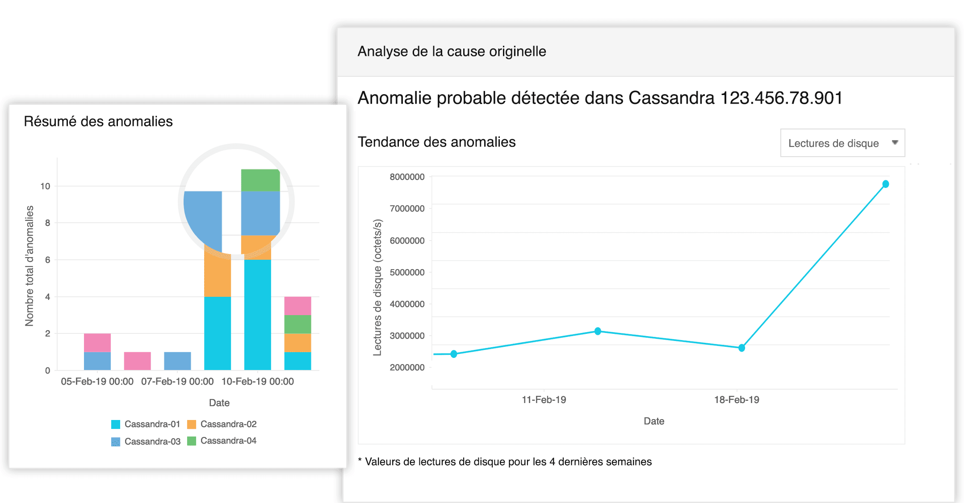The image size is (980, 503).
Task: Click the Cassandra-04 legend color swatch
Action: 192,441
